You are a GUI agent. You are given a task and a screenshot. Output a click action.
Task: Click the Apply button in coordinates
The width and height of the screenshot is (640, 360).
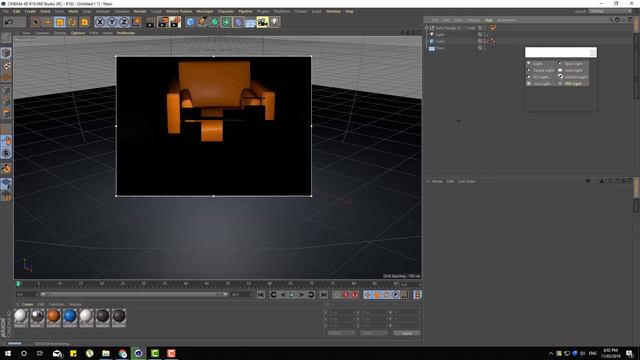pyautogui.click(x=407, y=333)
